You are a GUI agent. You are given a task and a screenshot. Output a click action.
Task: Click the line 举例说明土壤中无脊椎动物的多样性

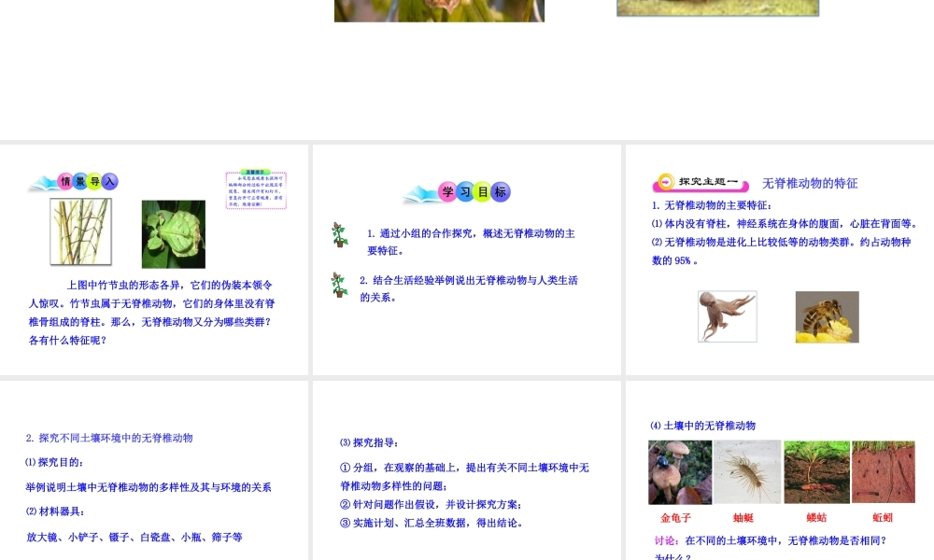tap(149, 487)
